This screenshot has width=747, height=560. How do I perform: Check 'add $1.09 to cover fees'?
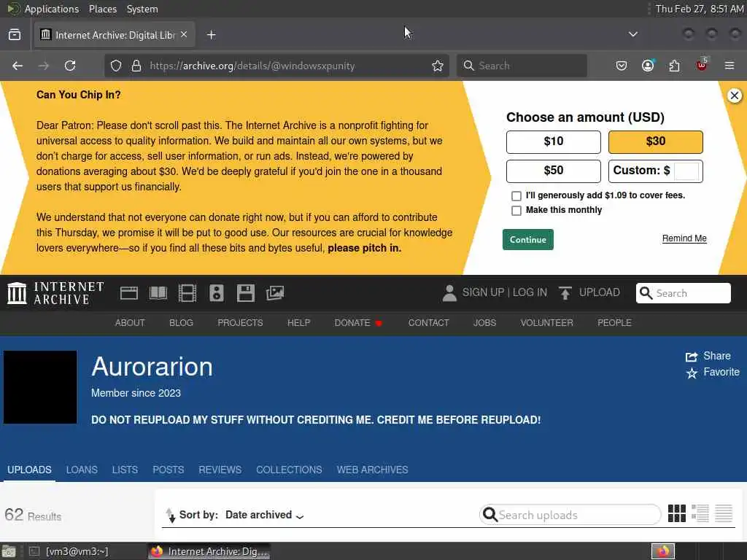[516, 195]
